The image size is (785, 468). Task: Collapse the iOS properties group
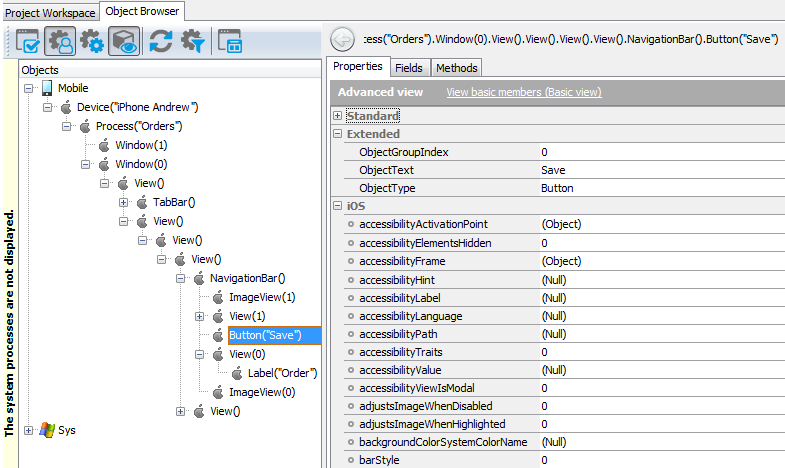coord(337,206)
